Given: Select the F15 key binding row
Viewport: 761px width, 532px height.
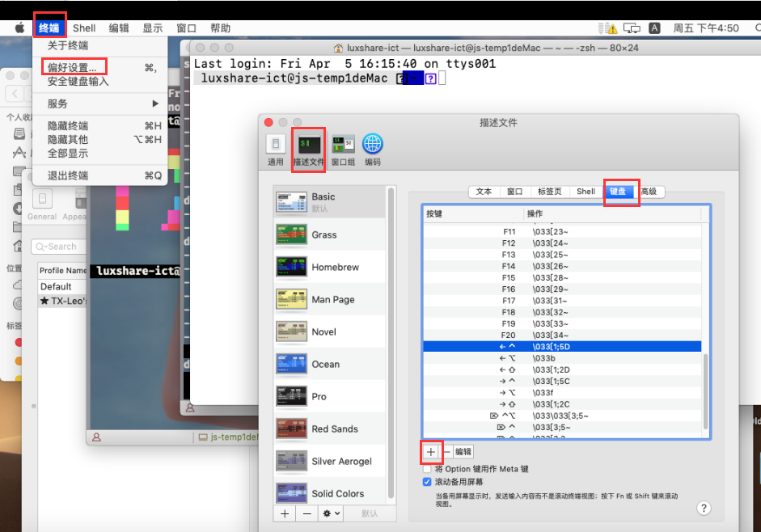Looking at the screenshot, I should [563, 277].
